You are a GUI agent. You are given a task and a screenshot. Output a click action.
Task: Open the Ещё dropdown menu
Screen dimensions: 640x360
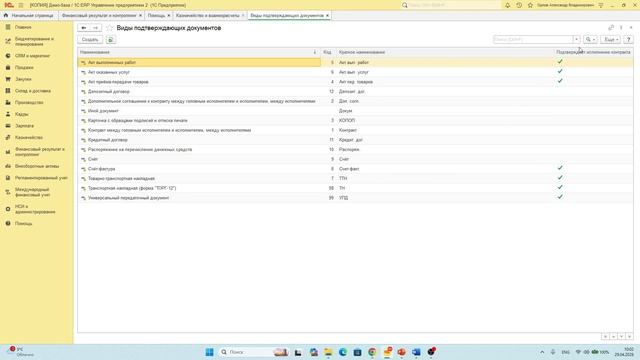point(610,40)
